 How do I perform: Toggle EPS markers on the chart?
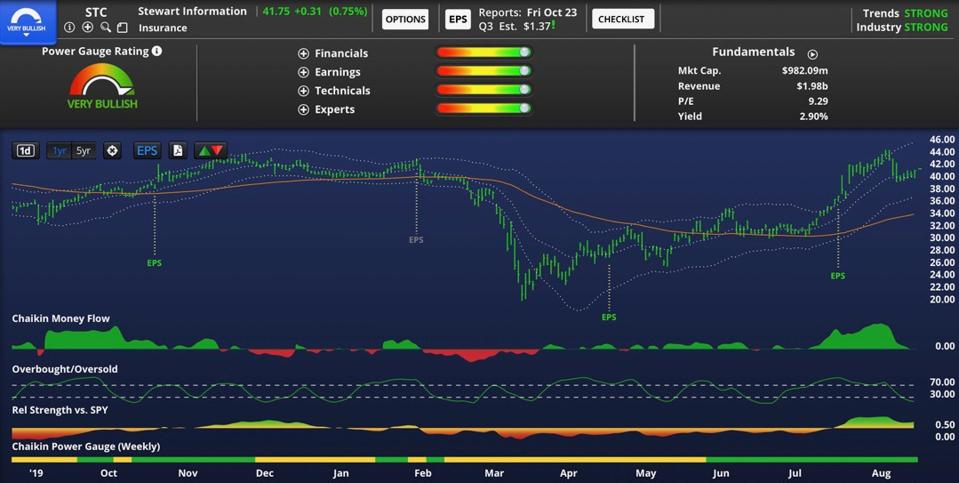[147, 150]
